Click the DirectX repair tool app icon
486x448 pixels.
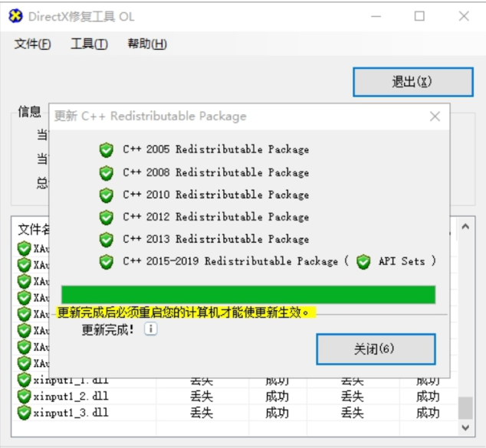(x=15, y=16)
